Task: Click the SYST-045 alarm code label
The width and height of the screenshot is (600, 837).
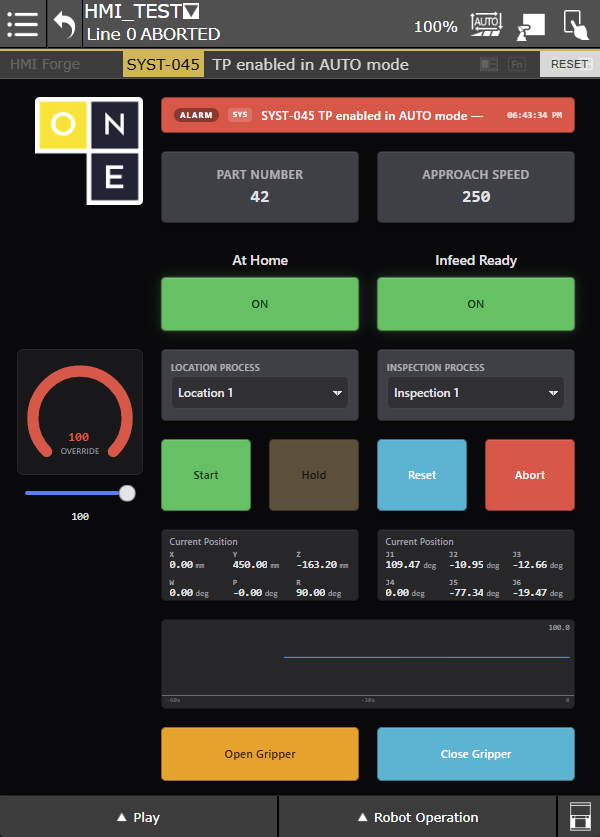Action: (x=163, y=65)
